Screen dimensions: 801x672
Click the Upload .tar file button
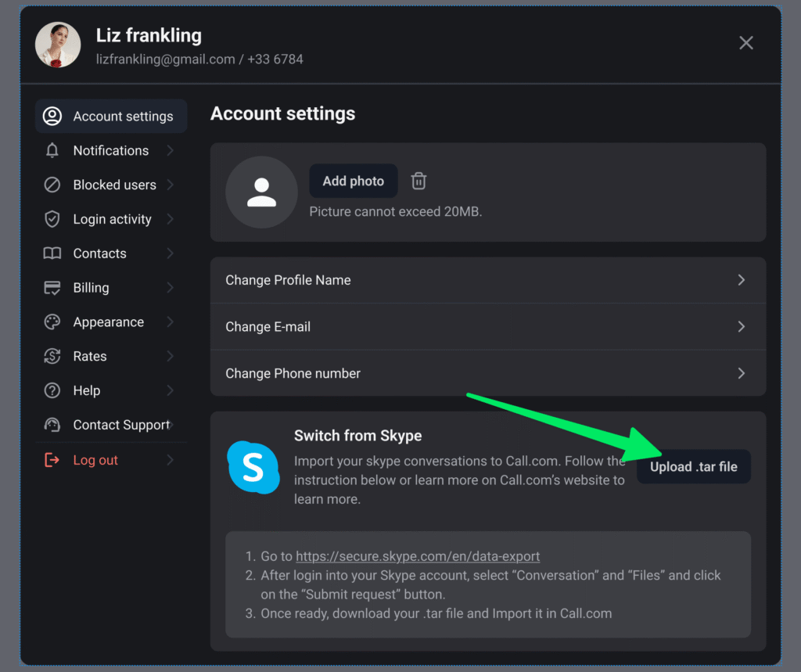[693, 467]
